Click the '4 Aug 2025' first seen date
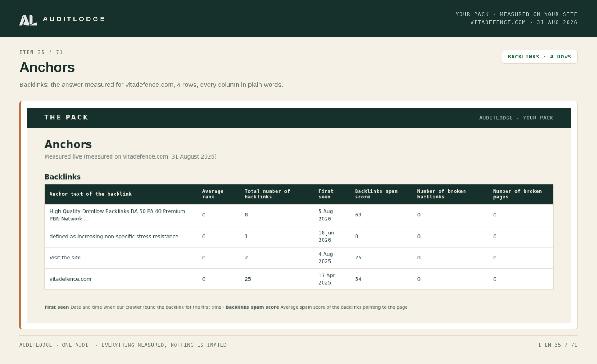 [326, 258]
